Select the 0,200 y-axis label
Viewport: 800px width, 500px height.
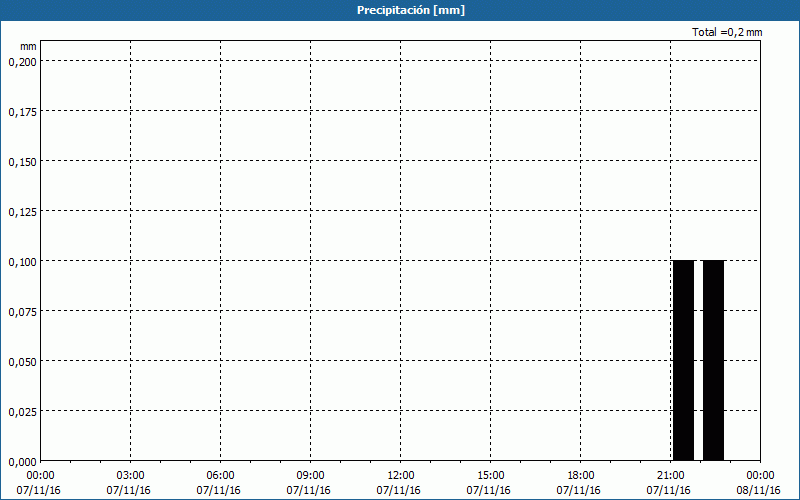coord(22,61)
